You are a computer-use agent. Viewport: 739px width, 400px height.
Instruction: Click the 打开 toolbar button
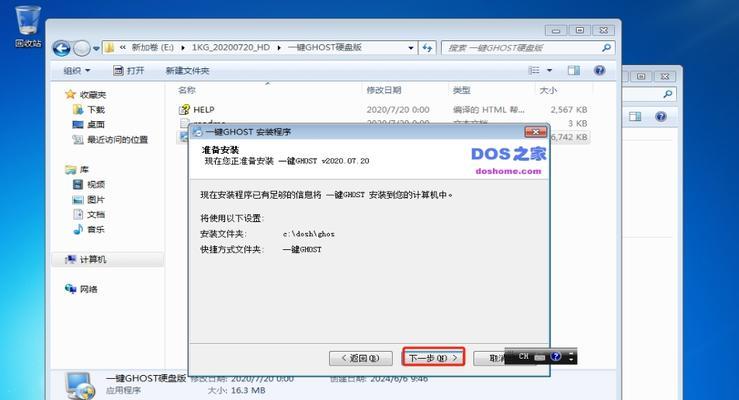point(129,71)
